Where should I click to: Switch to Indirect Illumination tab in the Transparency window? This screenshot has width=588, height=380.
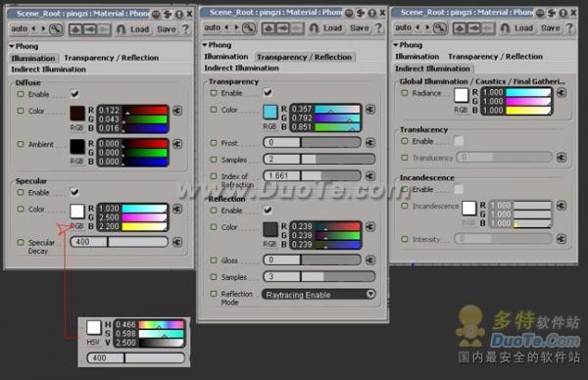241,69
